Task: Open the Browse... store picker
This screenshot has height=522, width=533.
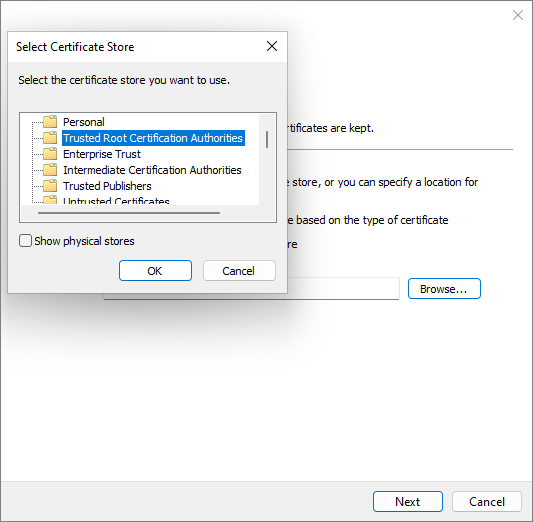Action: coord(444,289)
